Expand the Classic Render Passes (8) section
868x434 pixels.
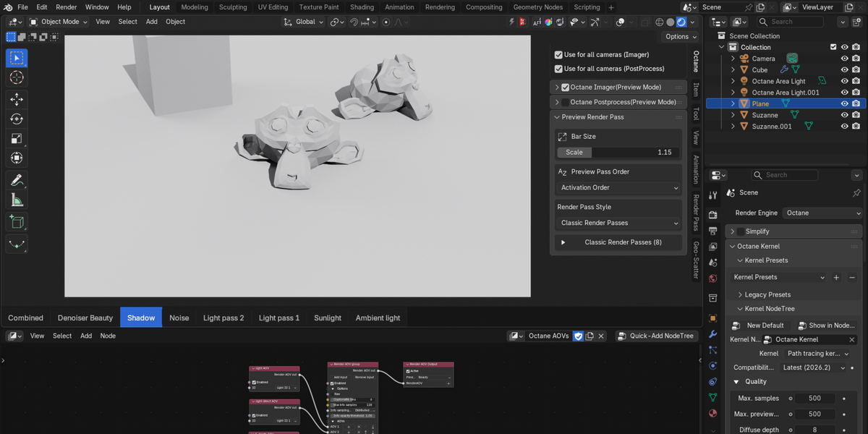619,242
